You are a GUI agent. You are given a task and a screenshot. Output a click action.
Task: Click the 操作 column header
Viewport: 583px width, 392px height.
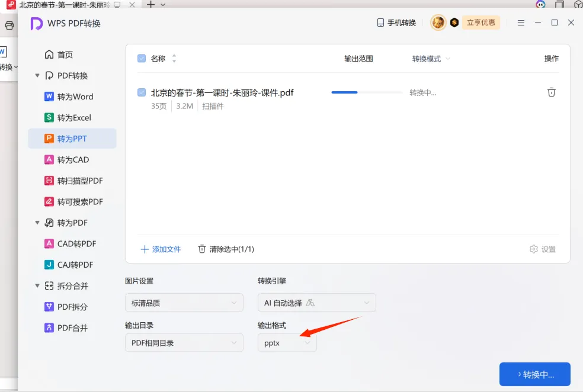point(552,59)
